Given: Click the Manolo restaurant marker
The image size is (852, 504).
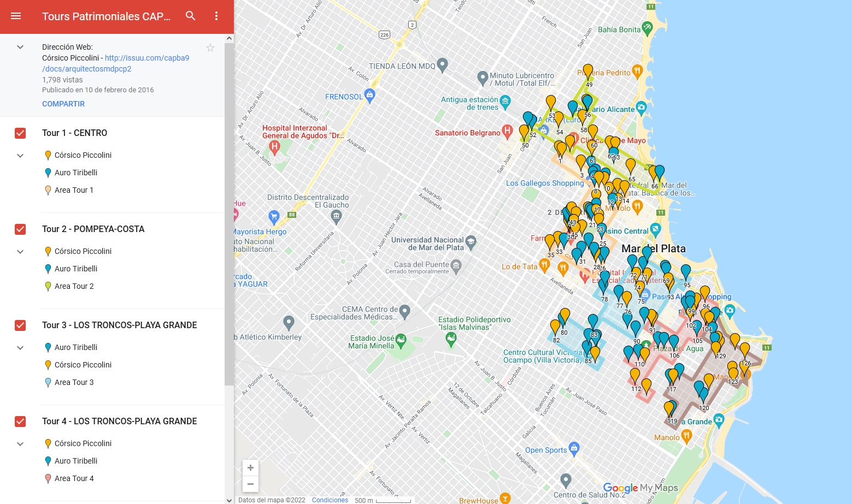Looking at the screenshot, I should (687, 435).
